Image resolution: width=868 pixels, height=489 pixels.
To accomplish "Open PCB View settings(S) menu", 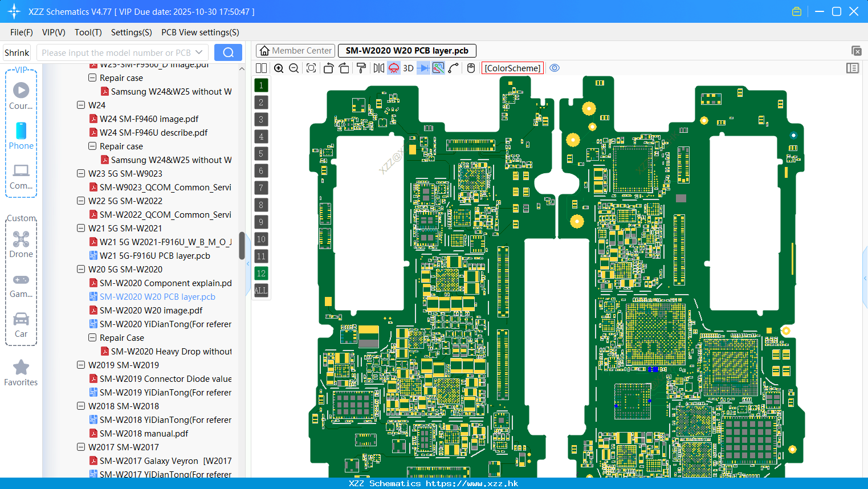I will [200, 32].
